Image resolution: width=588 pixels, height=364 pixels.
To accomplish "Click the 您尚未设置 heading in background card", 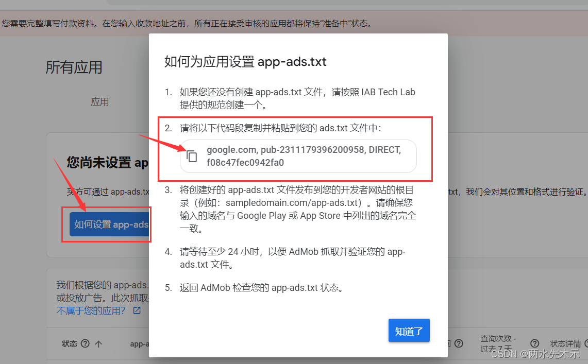I will [x=107, y=163].
